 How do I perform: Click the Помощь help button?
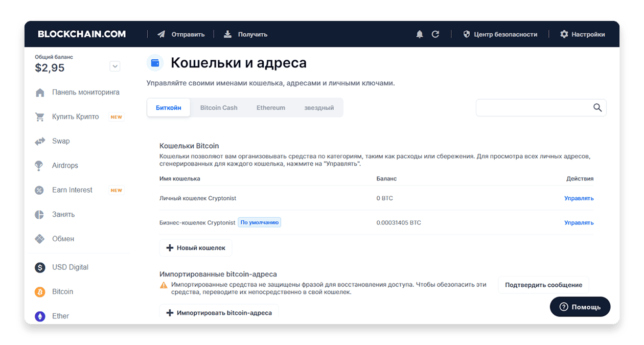click(580, 307)
